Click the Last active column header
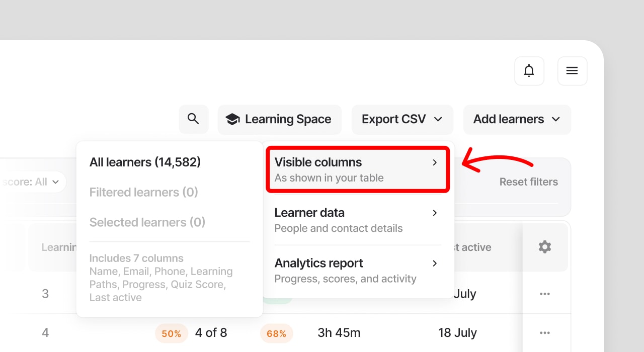Viewport: 644px width, 352px height. coord(472,247)
